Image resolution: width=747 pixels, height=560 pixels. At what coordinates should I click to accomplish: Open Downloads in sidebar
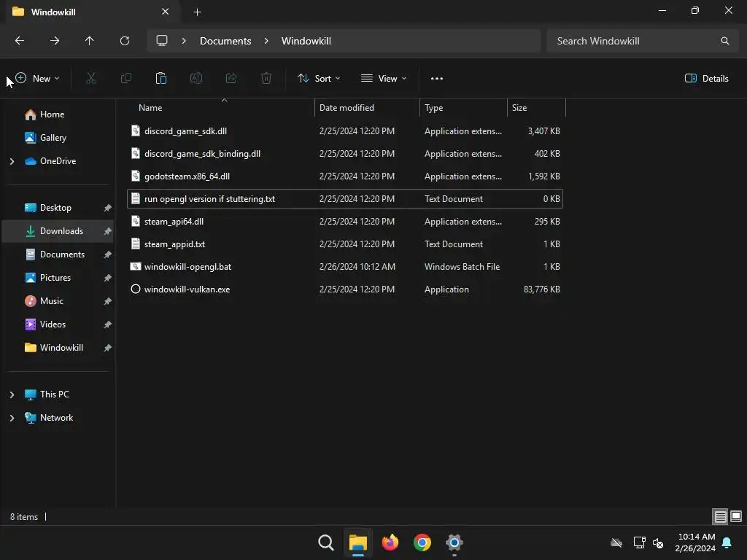(x=58, y=231)
